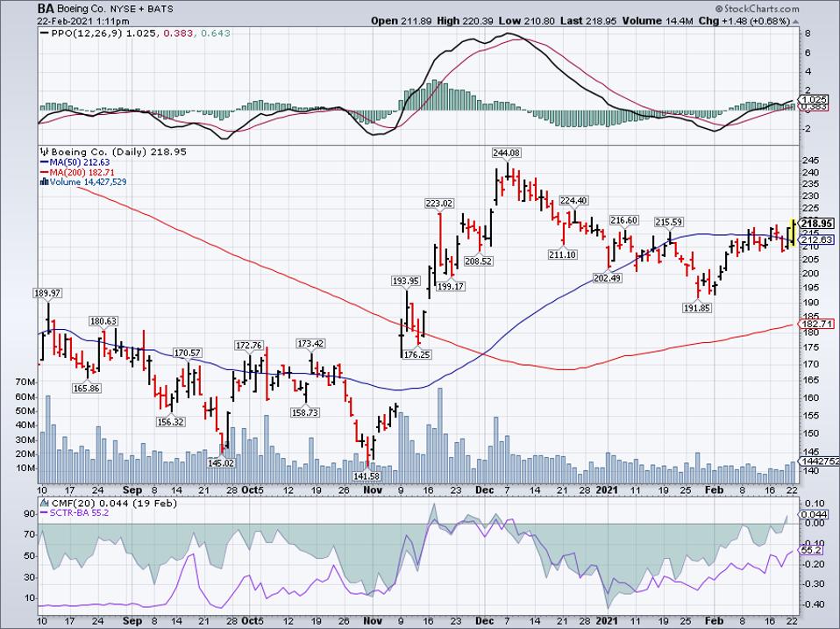Click the 141.58 low price label
This screenshot has height=629, width=840.
click(x=367, y=475)
